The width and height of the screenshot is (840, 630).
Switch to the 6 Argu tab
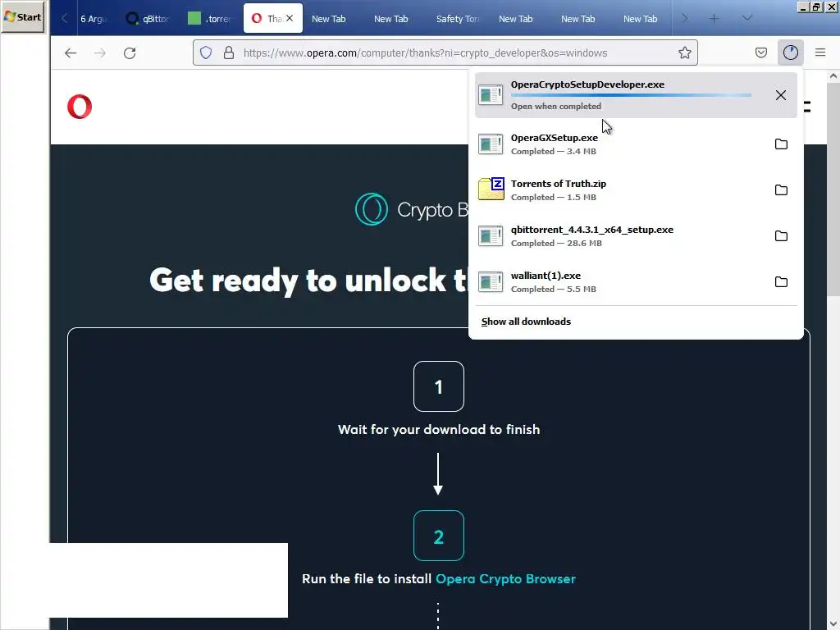[94, 18]
